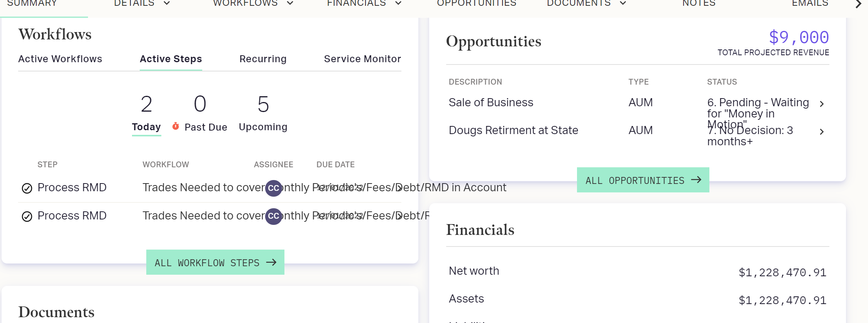Open the Service Monitor tab

(362, 59)
